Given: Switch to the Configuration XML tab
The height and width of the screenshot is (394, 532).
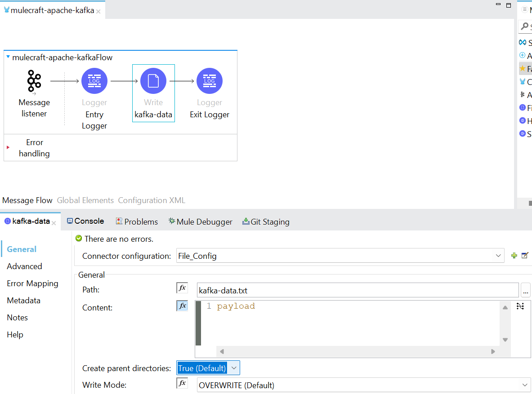Looking at the screenshot, I should pos(152,200).
